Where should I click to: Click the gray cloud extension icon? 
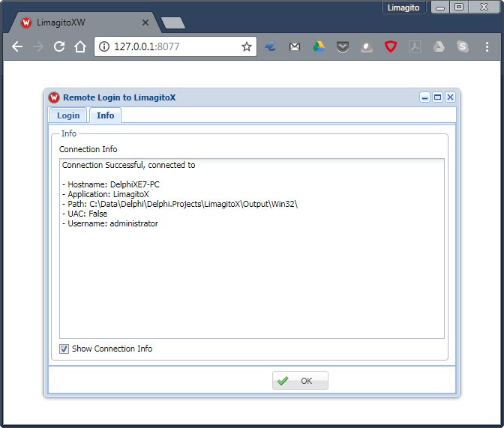[x=367, y=47]
